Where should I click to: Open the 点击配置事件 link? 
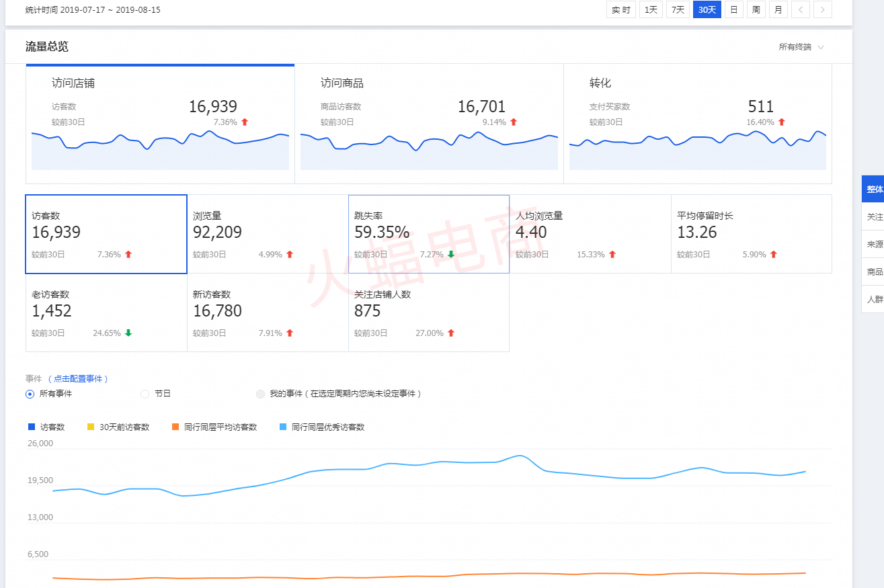81,379
